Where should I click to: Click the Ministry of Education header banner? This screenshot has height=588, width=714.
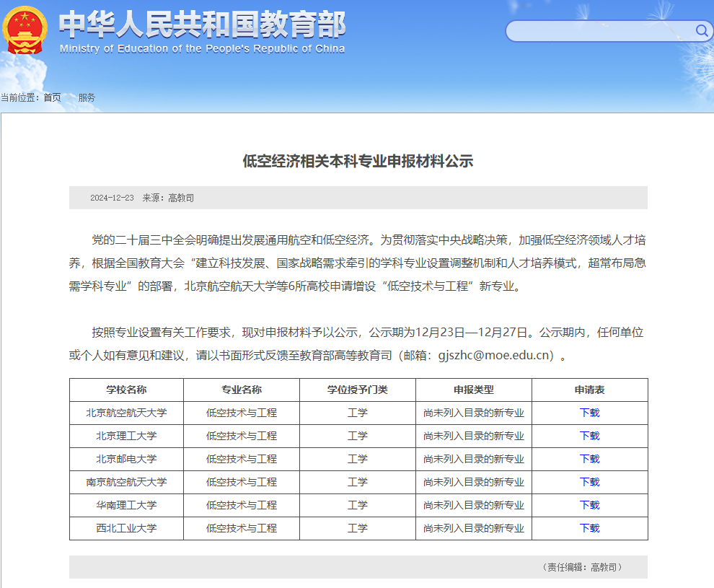(x=202, y=29)
